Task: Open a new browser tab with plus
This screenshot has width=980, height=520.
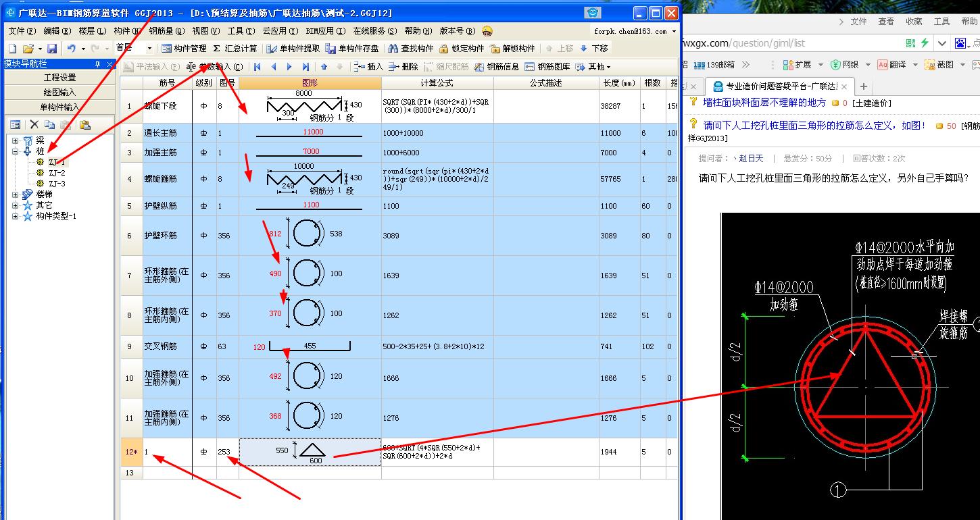Action: point(864,86)
